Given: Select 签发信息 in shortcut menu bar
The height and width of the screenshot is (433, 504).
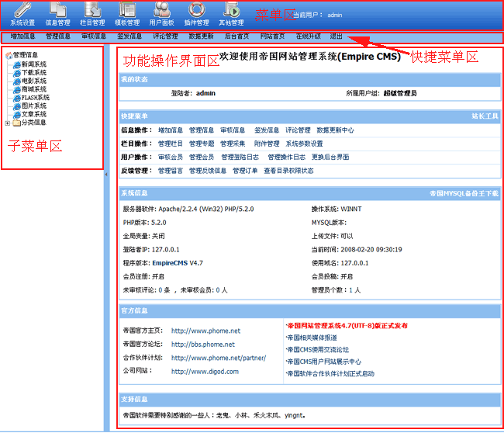Looking at the screenshot, I should (x=129, y=36).
